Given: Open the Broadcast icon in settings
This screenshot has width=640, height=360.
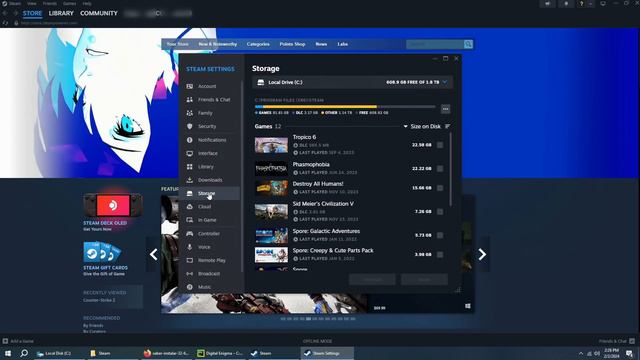Looking at the screenshot, I should tap(190, 273).
